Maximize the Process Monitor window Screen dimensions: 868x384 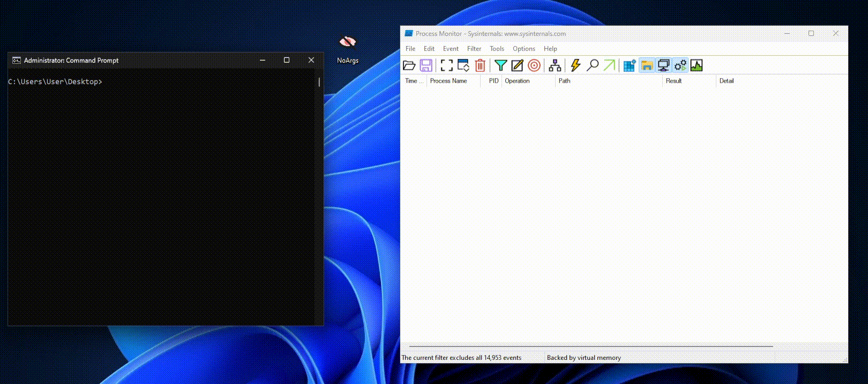tap(811, 33)
